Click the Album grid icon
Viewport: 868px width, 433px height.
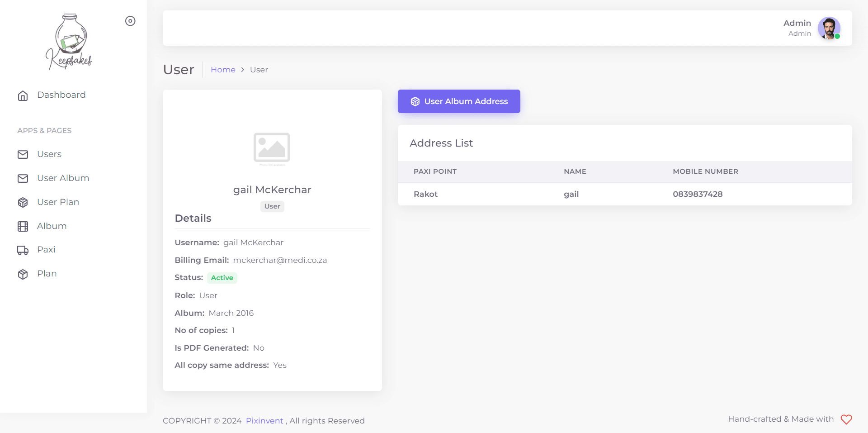[x=23, y=227]
